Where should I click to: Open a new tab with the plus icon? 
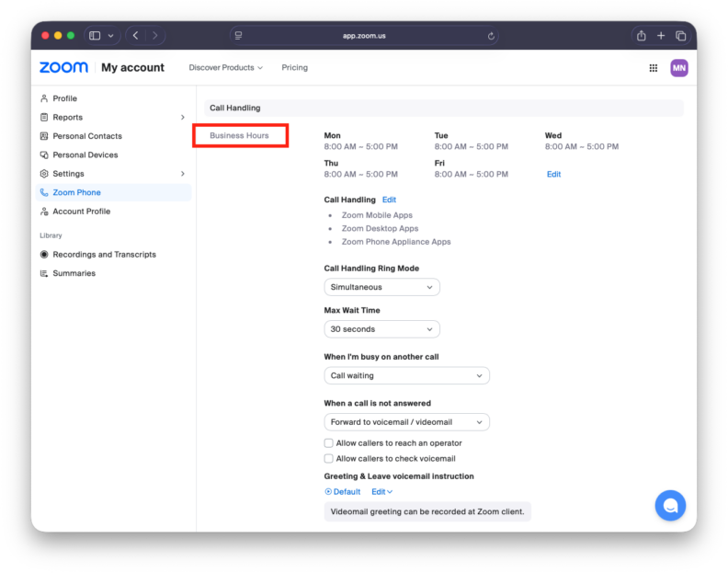(661, 35)
